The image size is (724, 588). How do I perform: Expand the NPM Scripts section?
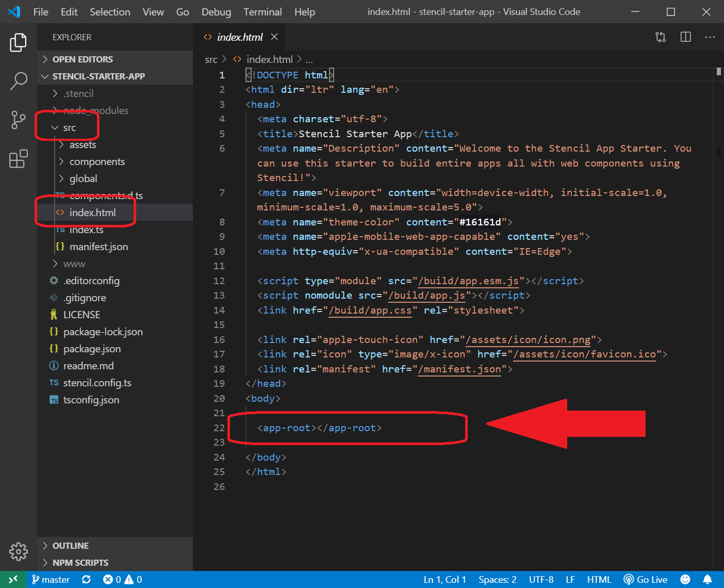click(x=115, y=563)
